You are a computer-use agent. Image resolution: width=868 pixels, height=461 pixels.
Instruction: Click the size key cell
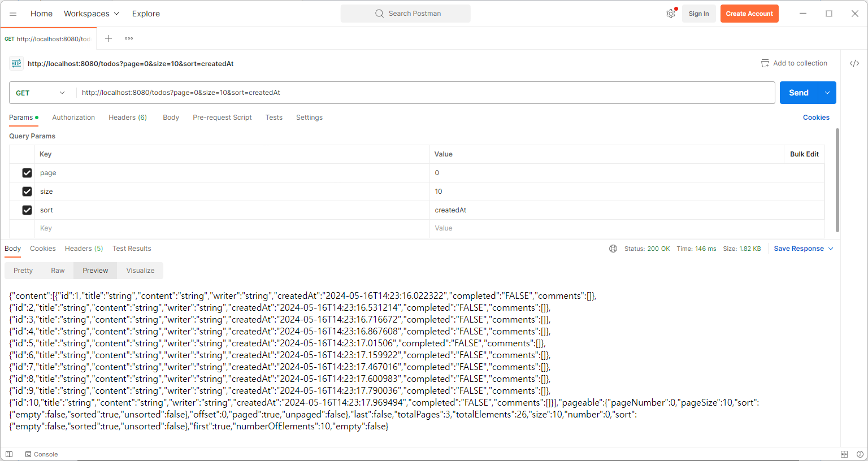pyautogui.click(x=232, y=192)
